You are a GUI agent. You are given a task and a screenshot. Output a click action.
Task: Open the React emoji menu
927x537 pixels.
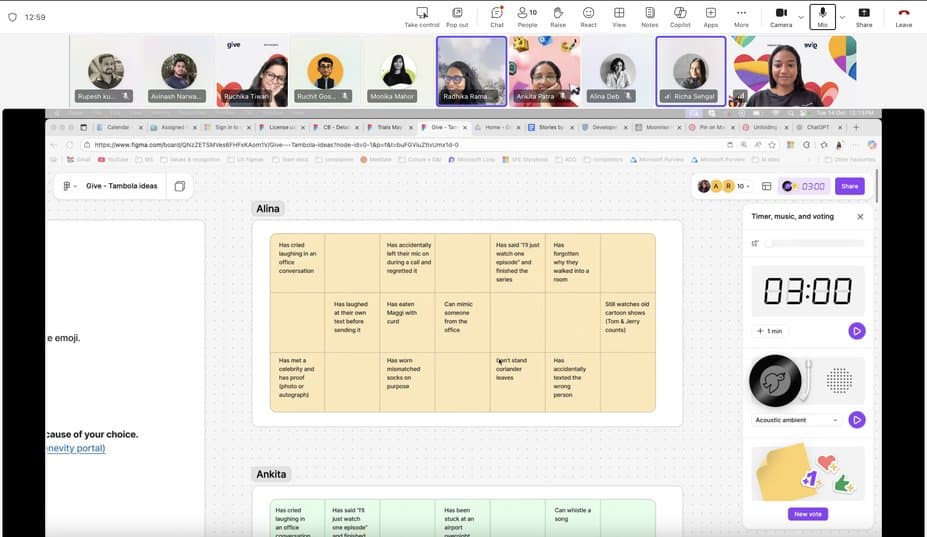(x=588, y=17)
